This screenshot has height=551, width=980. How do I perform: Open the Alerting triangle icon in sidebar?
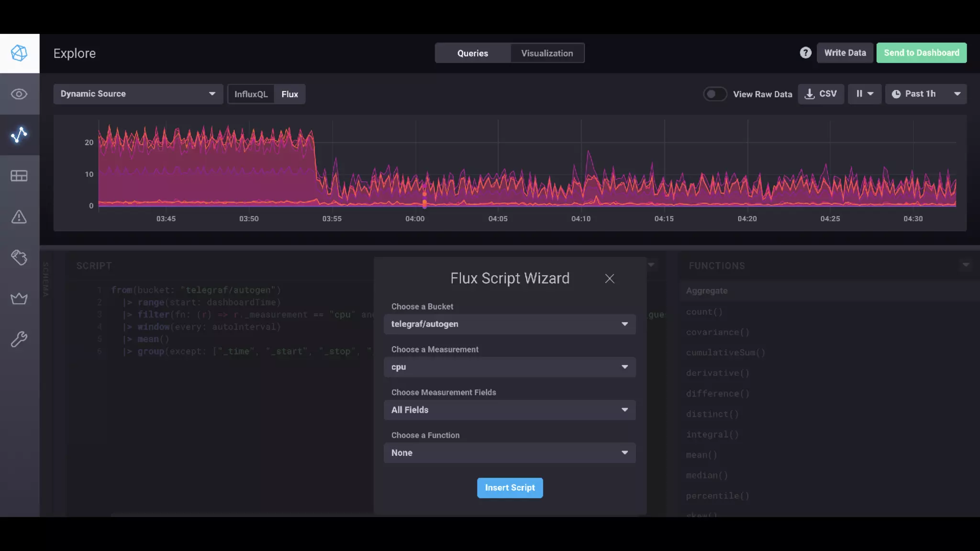(19, 217)
